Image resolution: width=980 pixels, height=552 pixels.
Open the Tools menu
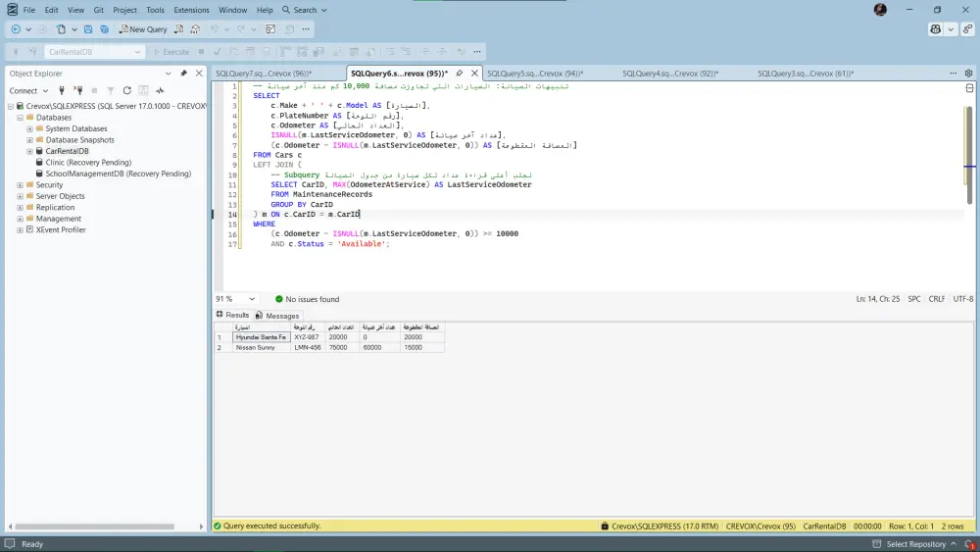[155, 10]
